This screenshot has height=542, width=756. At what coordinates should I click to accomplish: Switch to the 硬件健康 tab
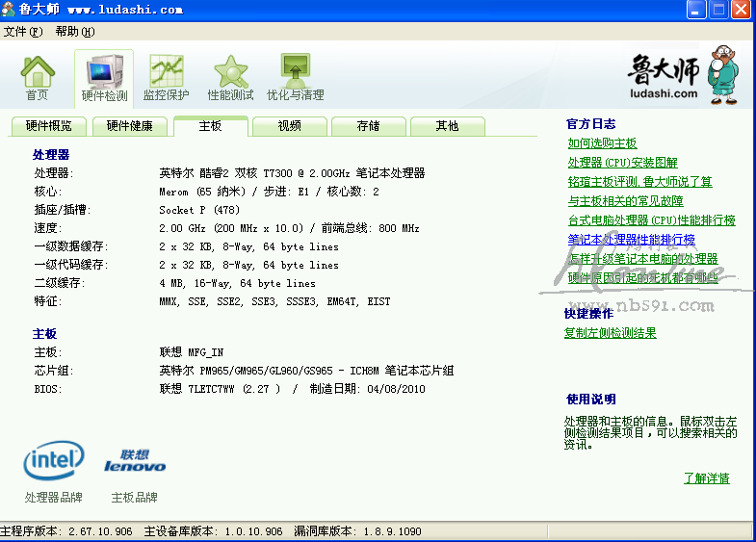[x=129, y=126]
